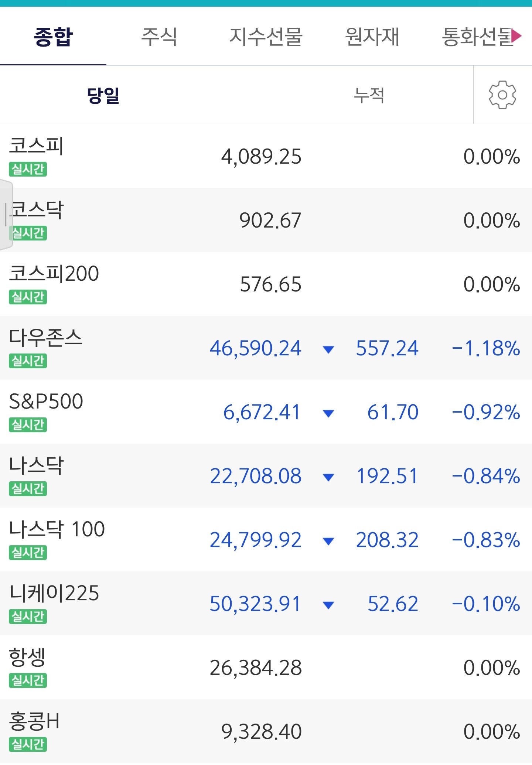Viewport: 532px width, 765px height.
Task: Select the 통화선물 tab
Action: coord(477,37)
